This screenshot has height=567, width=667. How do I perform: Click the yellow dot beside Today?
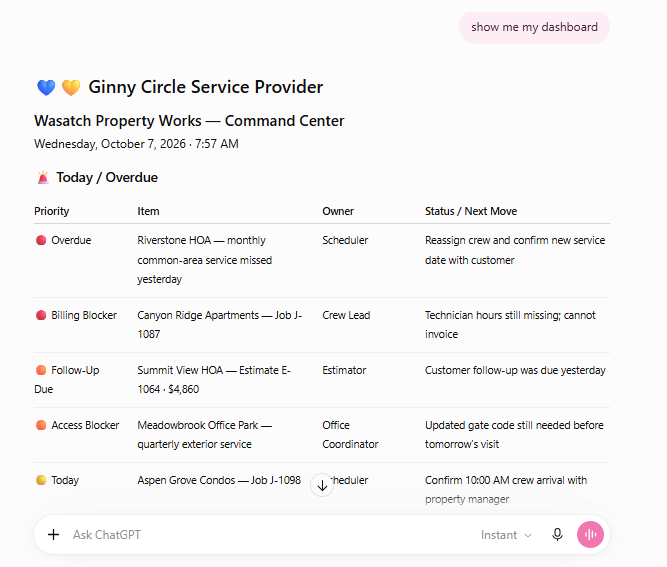click(x=41, y=480)
